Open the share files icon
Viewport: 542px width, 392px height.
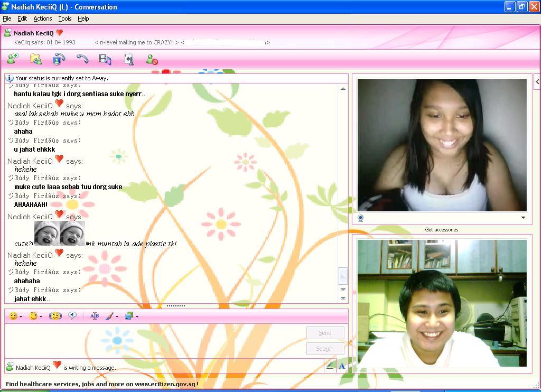[36, 59]
